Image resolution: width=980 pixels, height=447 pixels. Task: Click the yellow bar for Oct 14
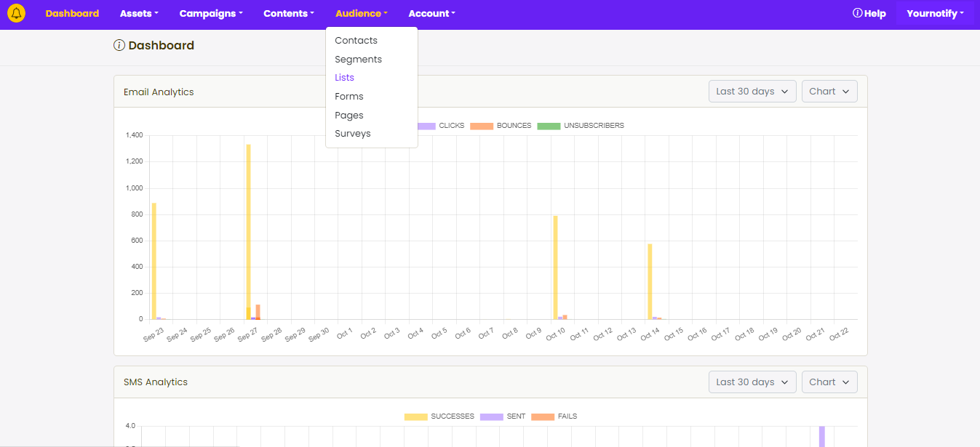[x=650, y=281]
